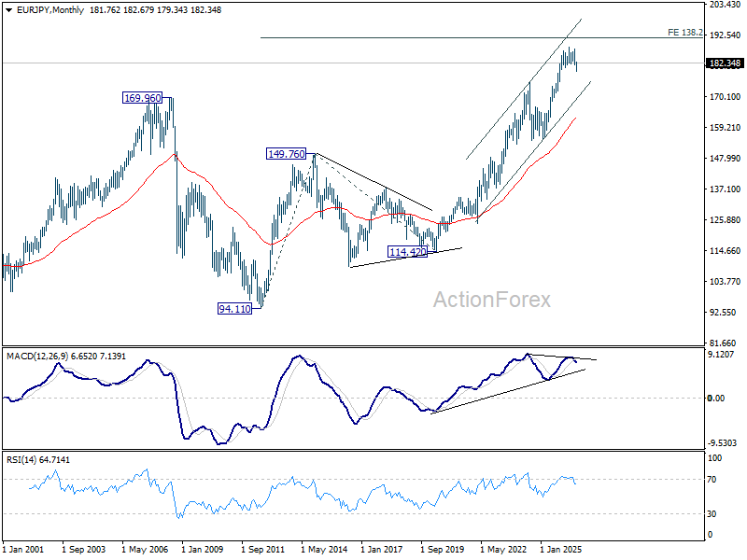Click the ActionForex watermark text
The height and width of the screenshot is (560, 747).
click(x=492, y=300)
